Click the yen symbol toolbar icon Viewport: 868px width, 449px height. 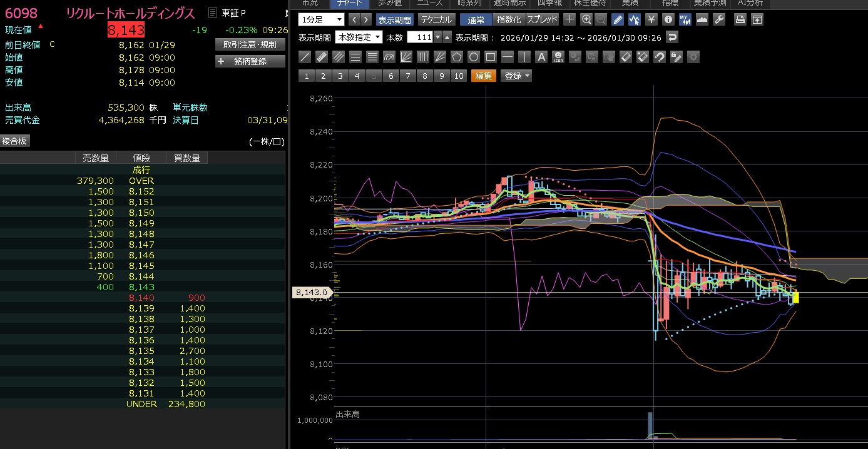tap(651, 19)
